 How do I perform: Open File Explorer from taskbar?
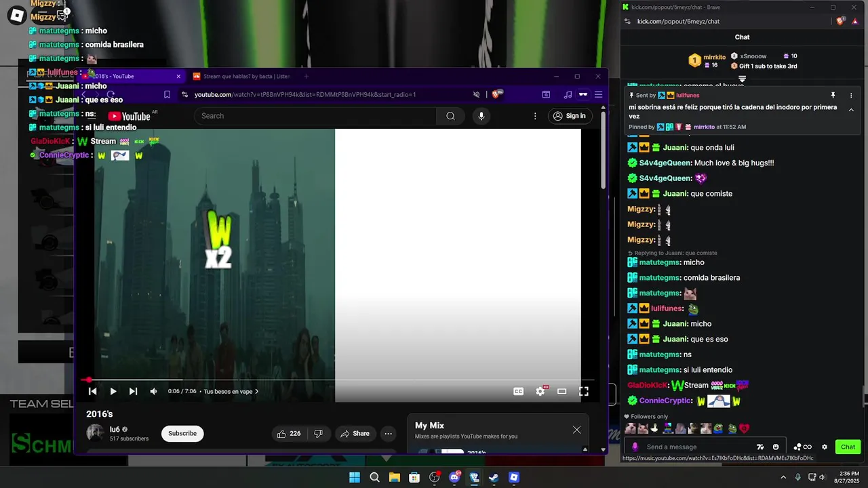click(x=394, y=477)
